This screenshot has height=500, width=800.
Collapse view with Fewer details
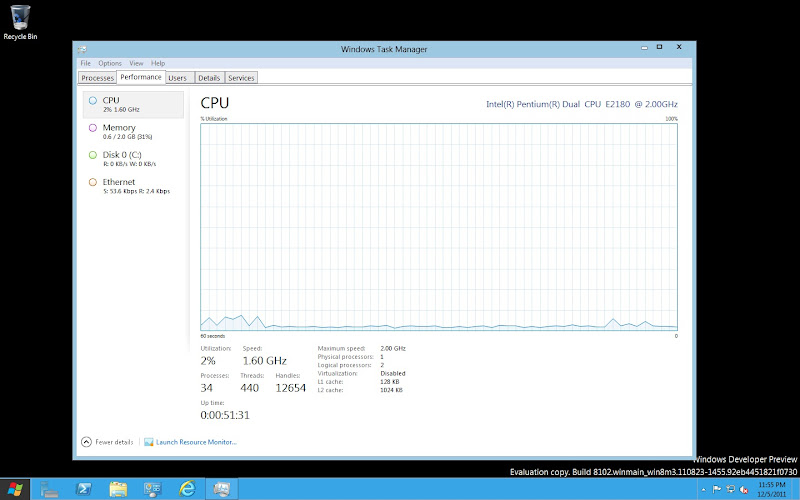click(107, 442)
